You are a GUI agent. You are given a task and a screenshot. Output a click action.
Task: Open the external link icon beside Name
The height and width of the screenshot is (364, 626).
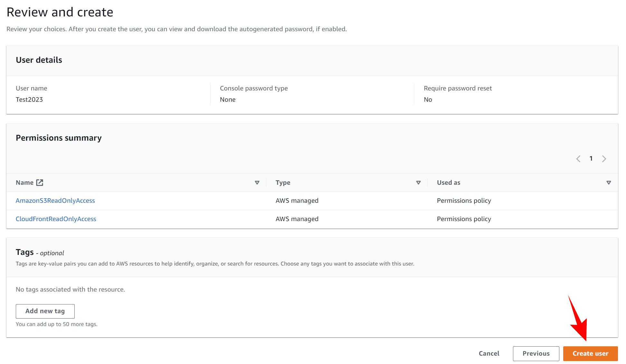40,182
